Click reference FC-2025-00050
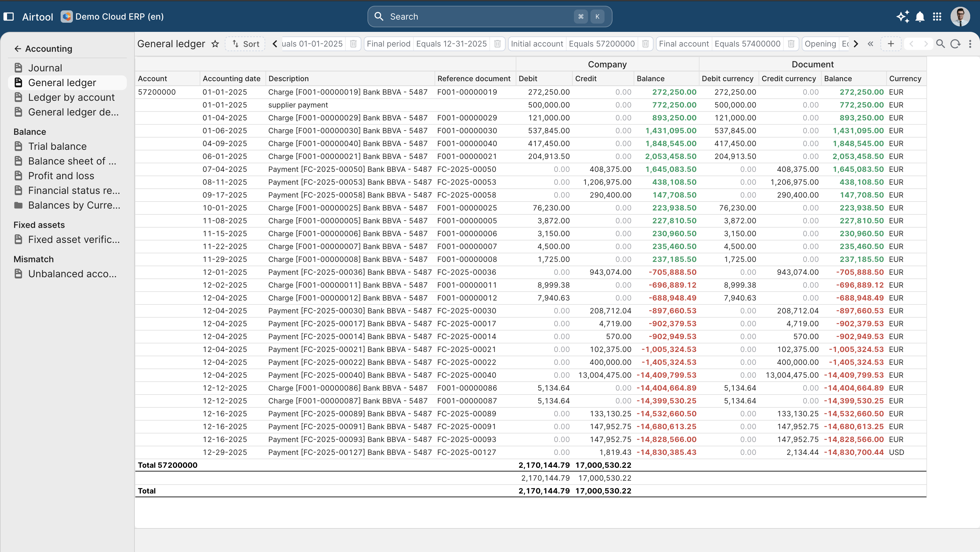The width and height of the screenshot is (980, 552). [466, 169]
